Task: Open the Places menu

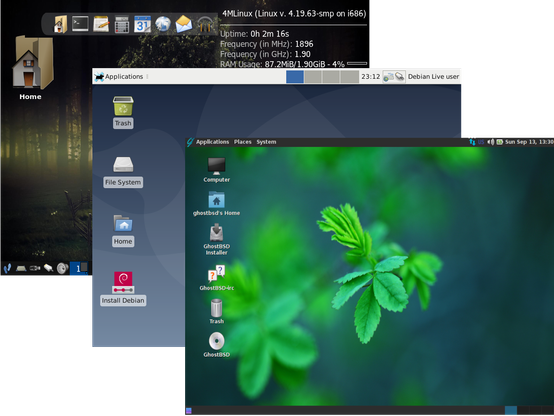Action: point(242,142)
